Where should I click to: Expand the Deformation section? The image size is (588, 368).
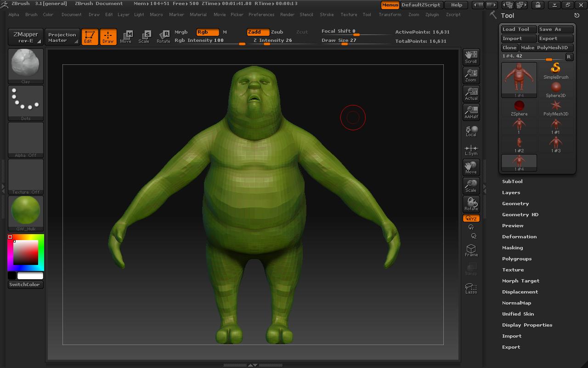pos(519,236)
